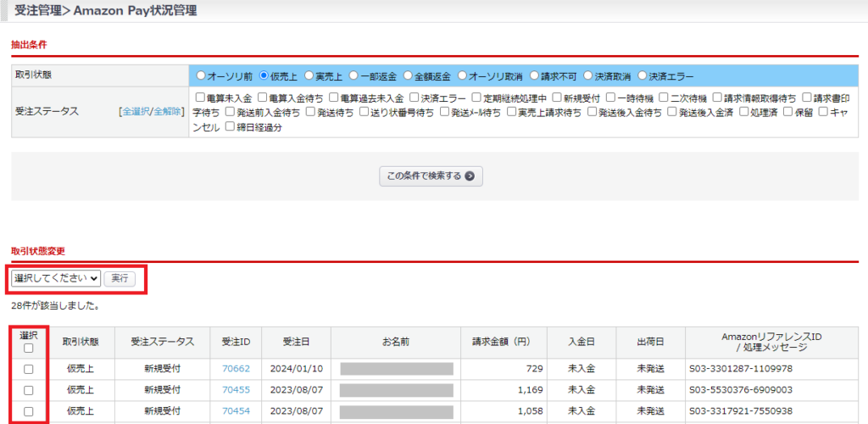Click the order date 2024/01/10 cell
This screenshot has width=868, height=424.
point(296,369)
